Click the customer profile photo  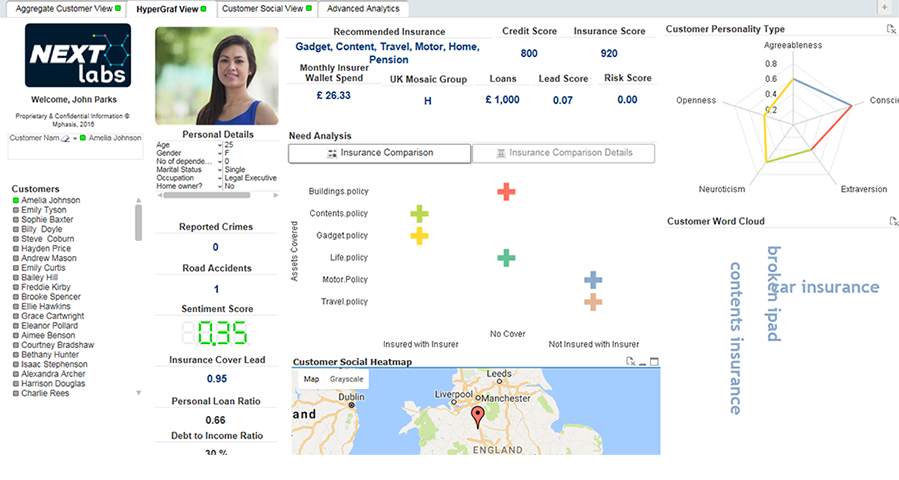(x=217, y=76)
